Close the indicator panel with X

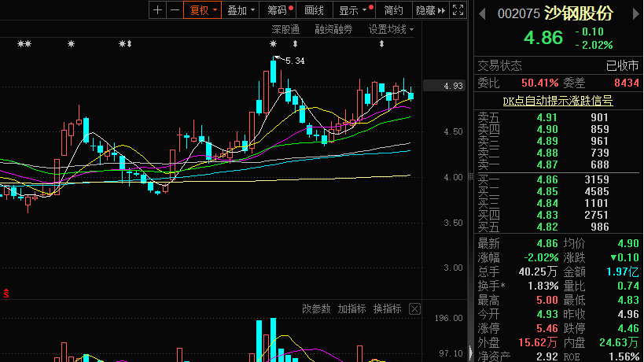click(x=414, y=309)
